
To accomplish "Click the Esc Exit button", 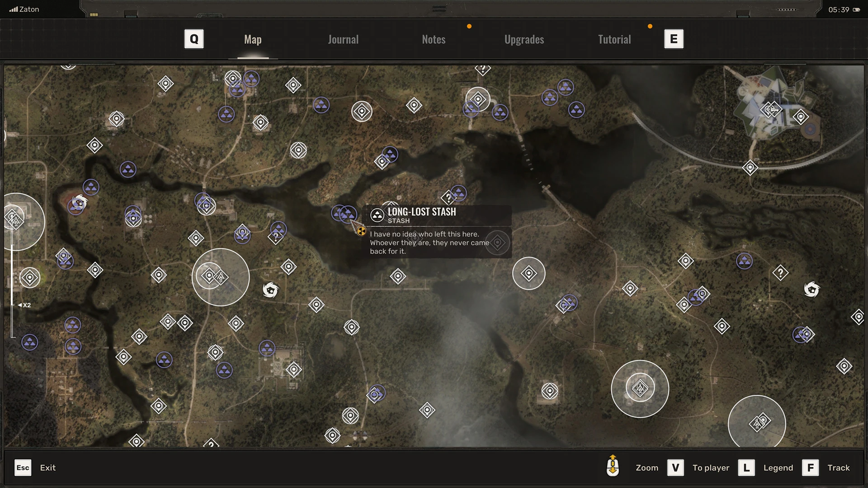I will click(35, 468).
